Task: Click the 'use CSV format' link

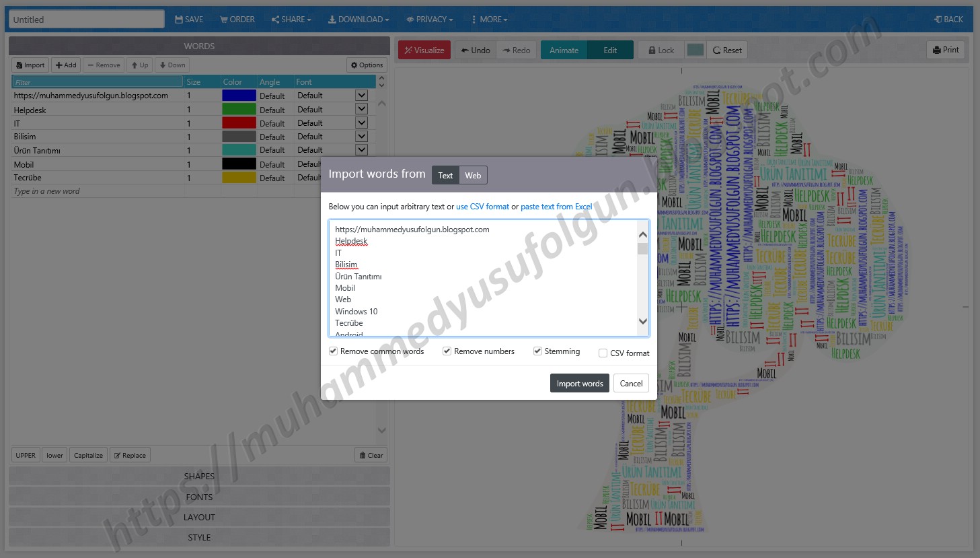Action: pos(482,207)
